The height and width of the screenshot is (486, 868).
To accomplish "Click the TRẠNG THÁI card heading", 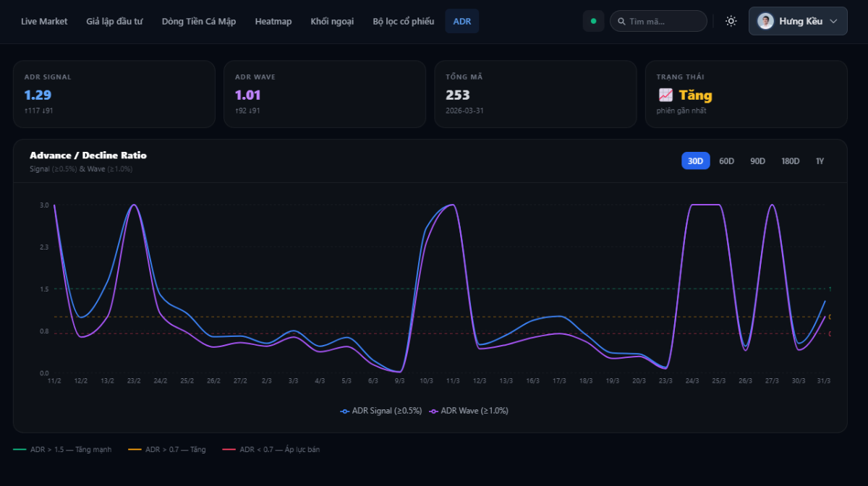I will [x=680, y=77].
